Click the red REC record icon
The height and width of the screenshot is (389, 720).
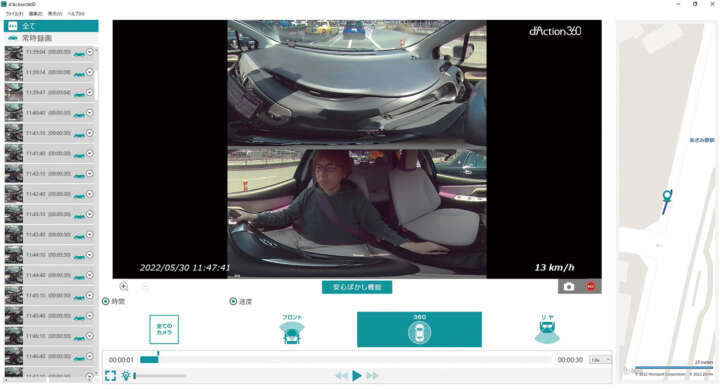[591, 287]
